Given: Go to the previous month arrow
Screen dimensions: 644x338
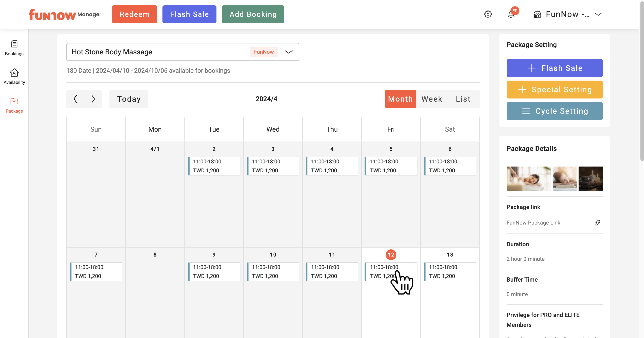Looking at the screenshot, I should click(x=75, y=99).
